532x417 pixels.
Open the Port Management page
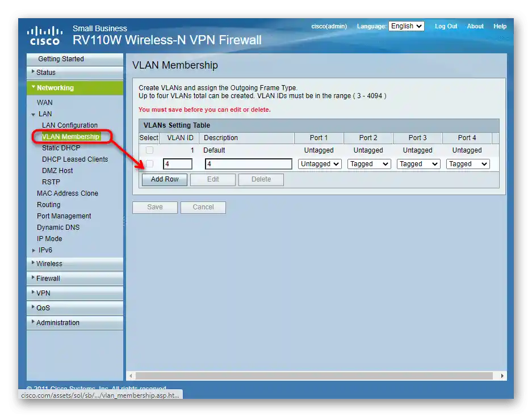tap(64, 216)
